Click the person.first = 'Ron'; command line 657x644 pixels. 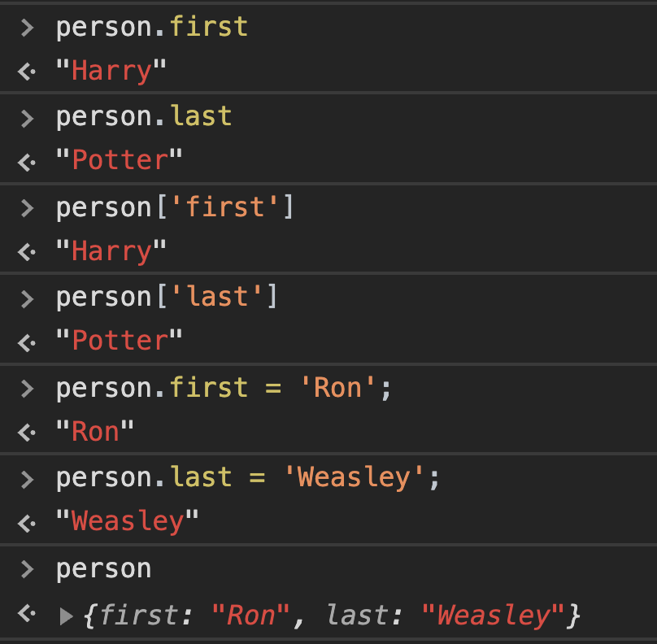pyautogui.click(x=224, y=388)
